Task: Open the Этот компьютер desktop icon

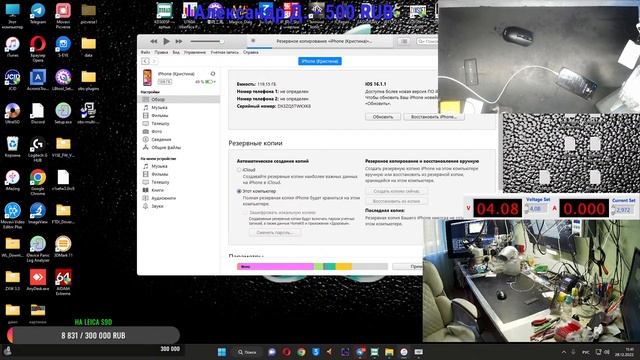Action: 12,16
